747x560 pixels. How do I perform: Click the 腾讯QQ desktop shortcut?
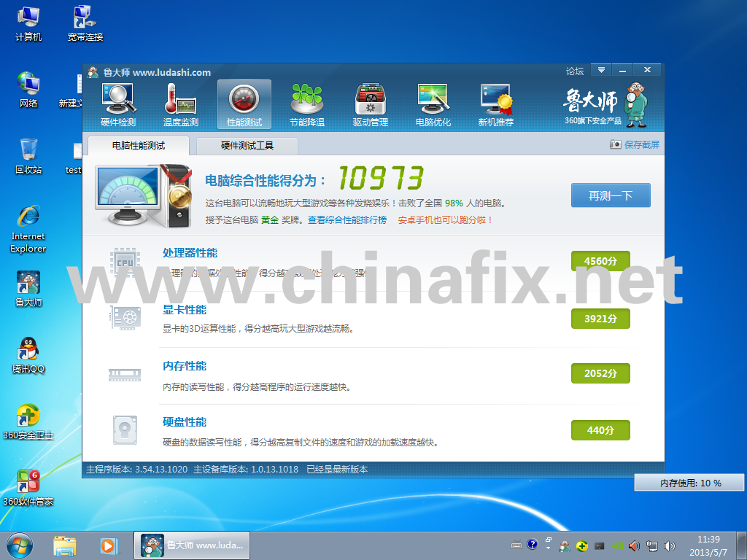(x=28, y=355)
